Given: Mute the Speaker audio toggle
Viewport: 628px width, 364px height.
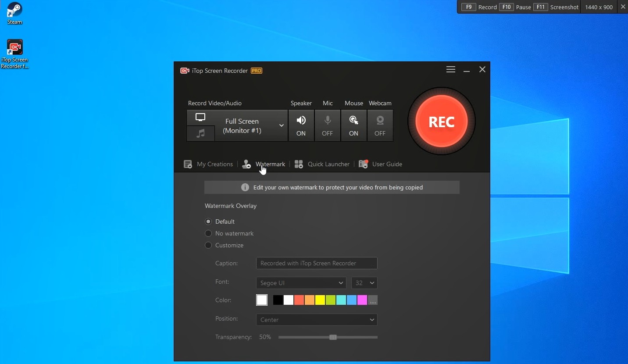Looking at the screenshot, I should click(x=301, y=125).
